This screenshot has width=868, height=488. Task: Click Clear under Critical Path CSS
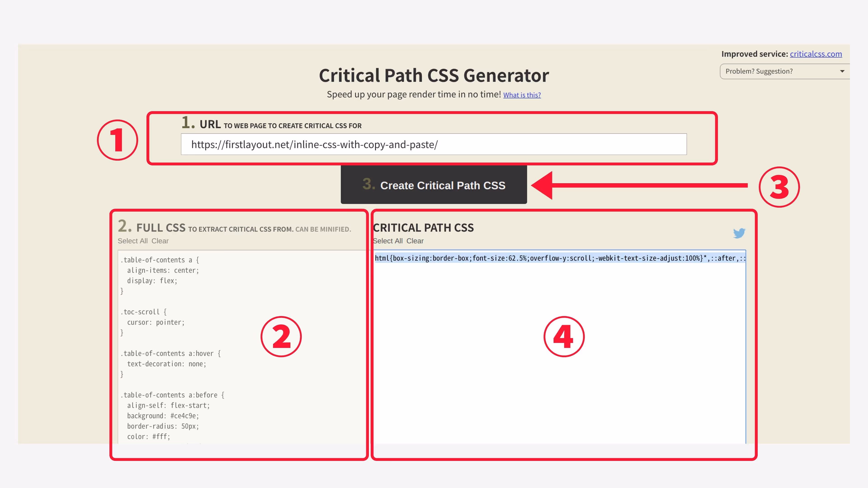point(415,241)
